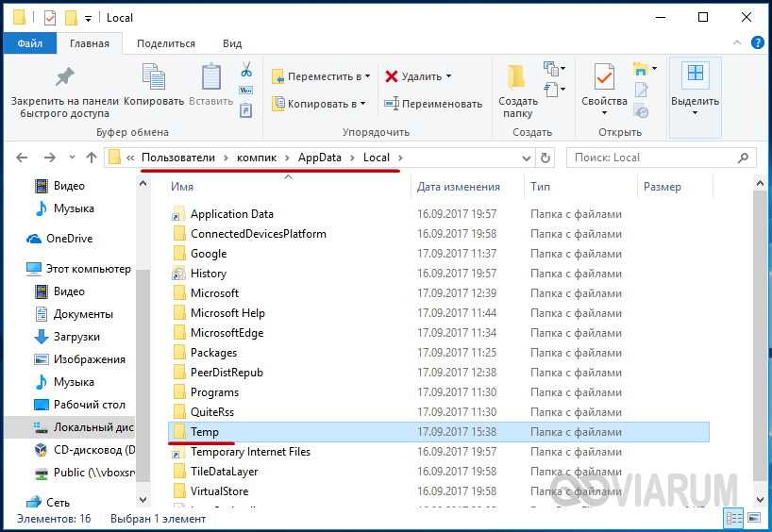The height and width of the screenshot is (532, 772).
Task: Switch to details view in status bar
Action: [x=733, y=518]
